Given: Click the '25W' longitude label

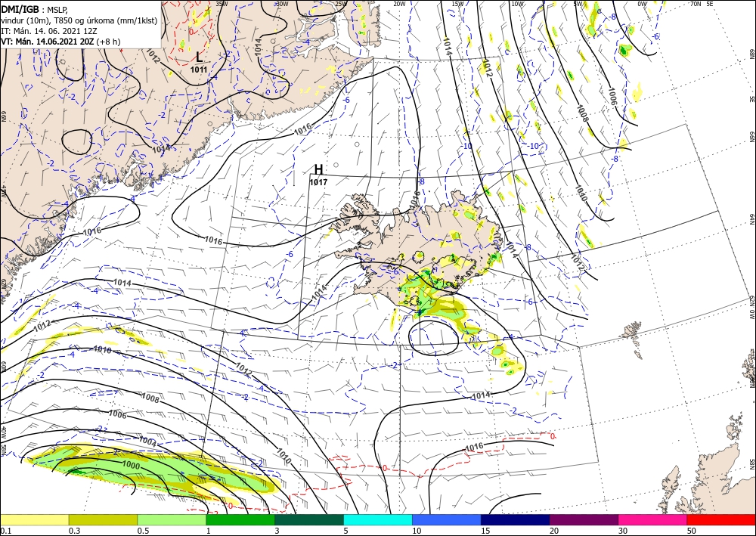Looking at the screenshot, I should coord(341,3).
